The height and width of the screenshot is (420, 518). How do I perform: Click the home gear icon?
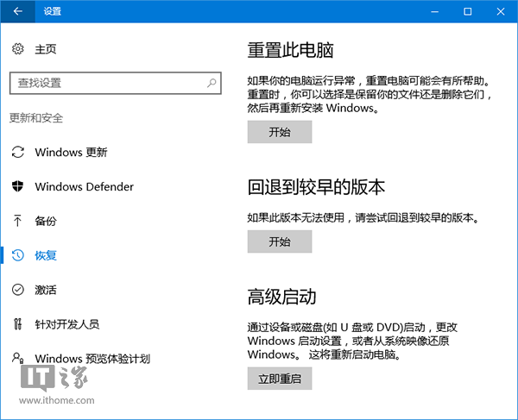(x=18, y=49)
